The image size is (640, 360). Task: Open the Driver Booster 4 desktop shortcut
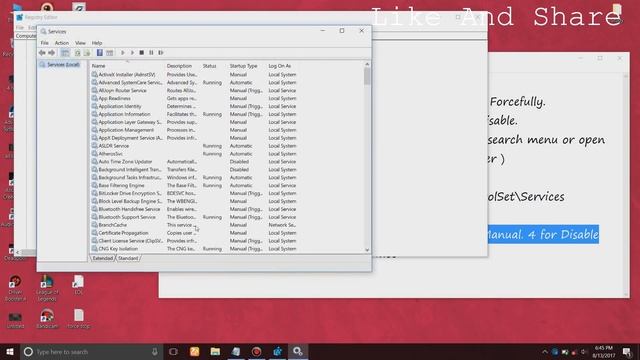coord(15,288)
